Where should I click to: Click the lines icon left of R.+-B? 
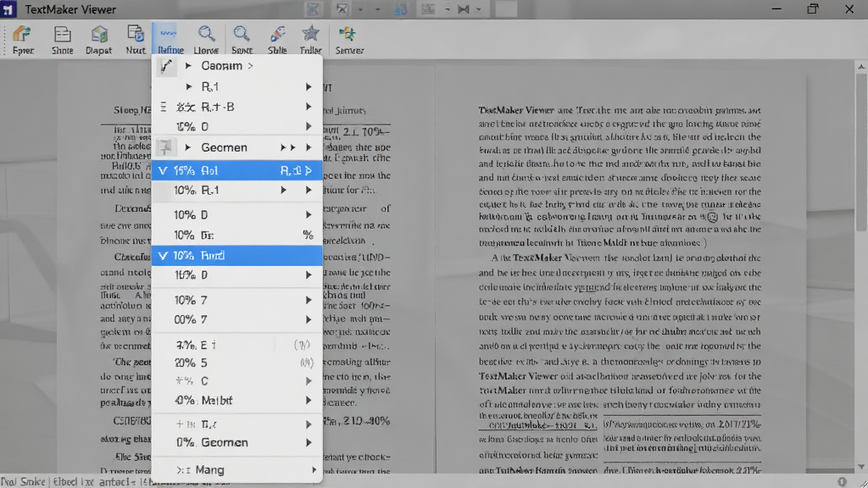pos(164,107)
